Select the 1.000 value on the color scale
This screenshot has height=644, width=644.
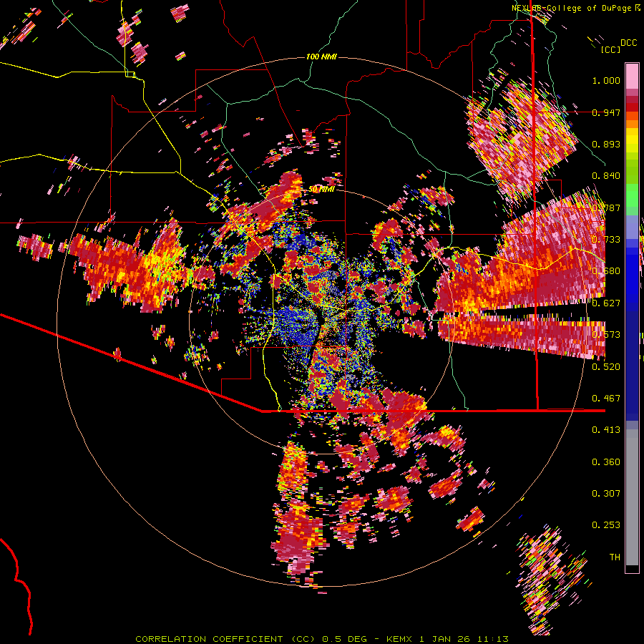[606, 80]
